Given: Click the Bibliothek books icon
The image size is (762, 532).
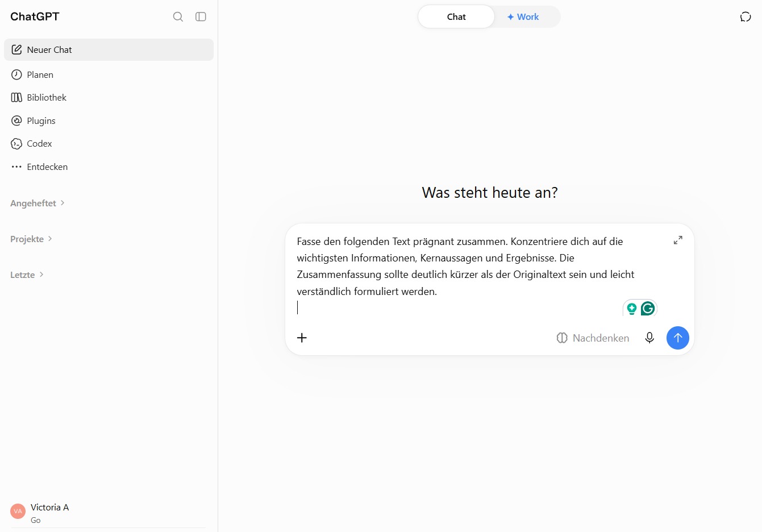Looking at the screenshot, I should click(16, 98).
